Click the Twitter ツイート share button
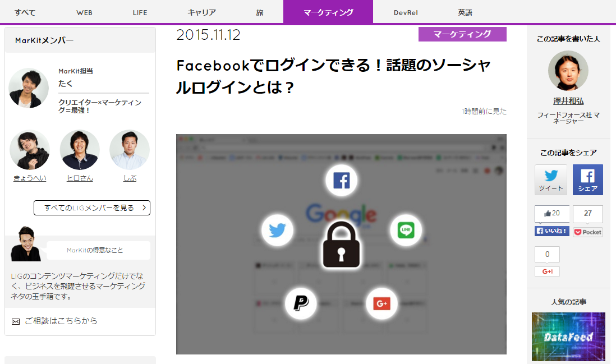This screenshot has width=616, height=364. click(551, 179)
